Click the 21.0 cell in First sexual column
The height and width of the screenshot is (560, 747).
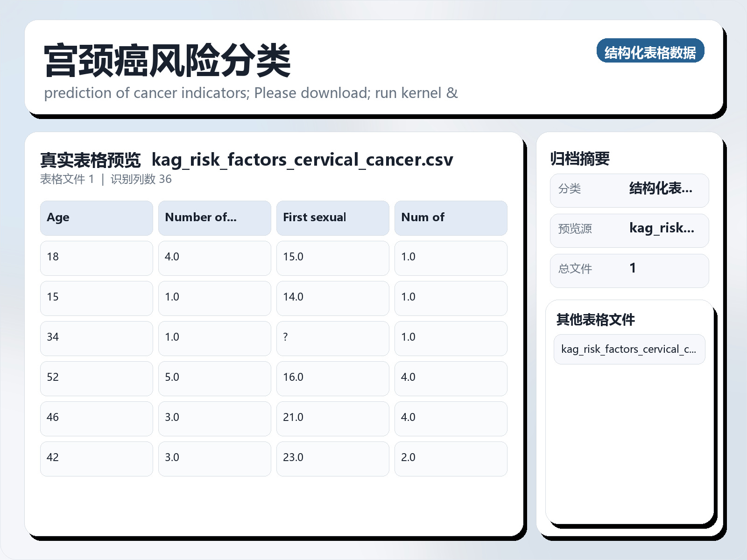(332, 418)
